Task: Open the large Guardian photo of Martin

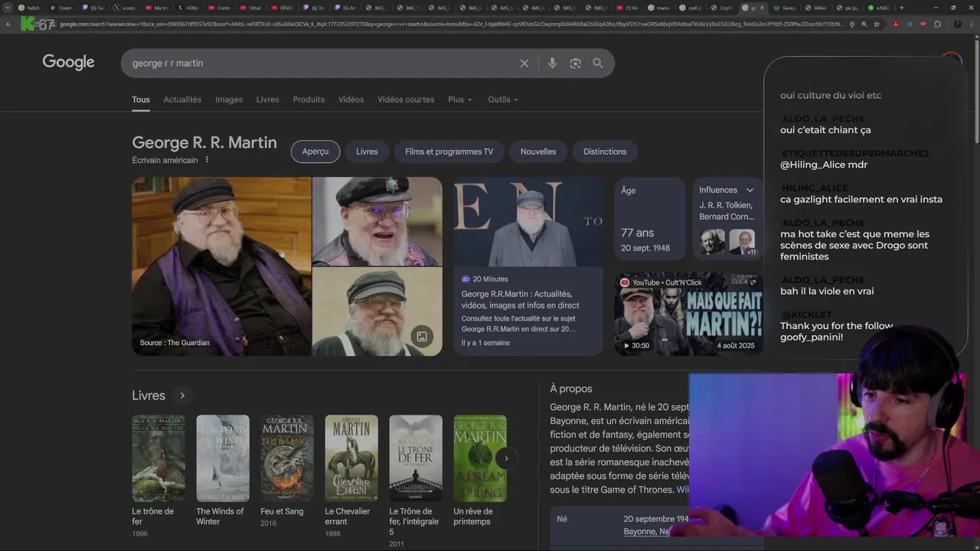Action: tap(221, 266)
